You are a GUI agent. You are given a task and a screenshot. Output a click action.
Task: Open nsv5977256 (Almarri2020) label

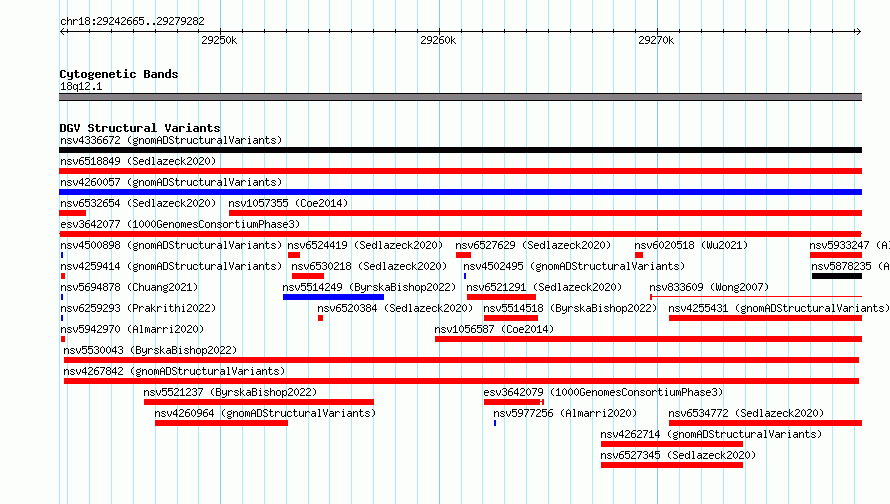(565, 413)
